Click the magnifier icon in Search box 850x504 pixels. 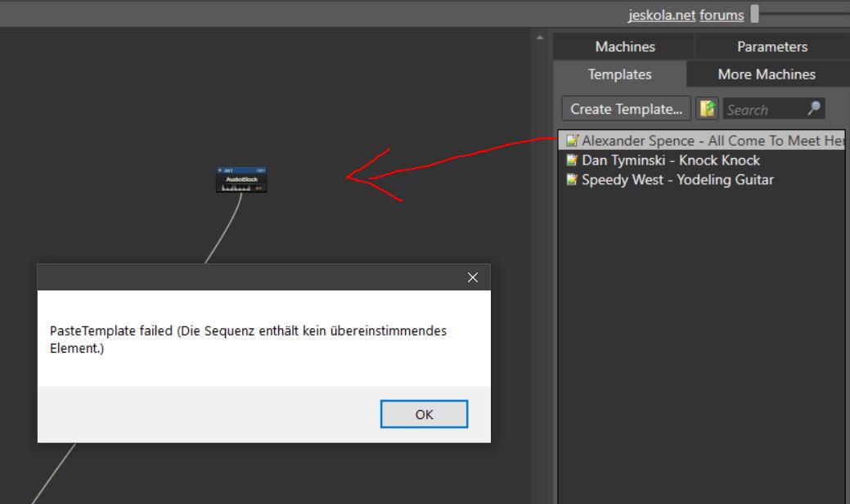(x=812, y=109)
